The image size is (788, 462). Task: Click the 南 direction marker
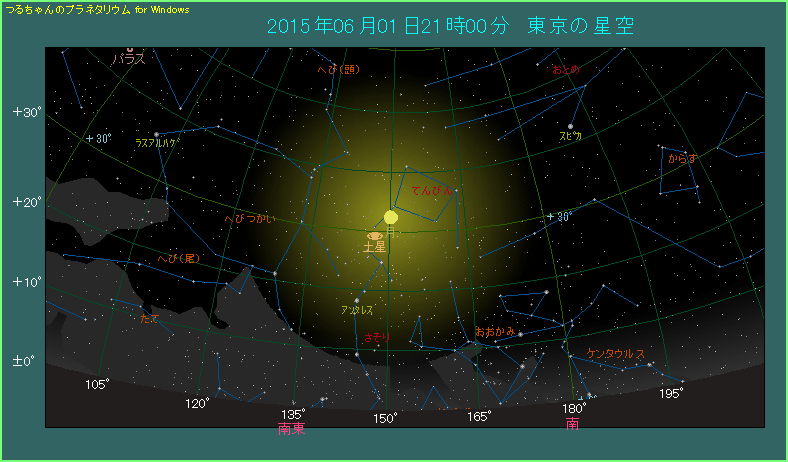click(x=572, y=424)
